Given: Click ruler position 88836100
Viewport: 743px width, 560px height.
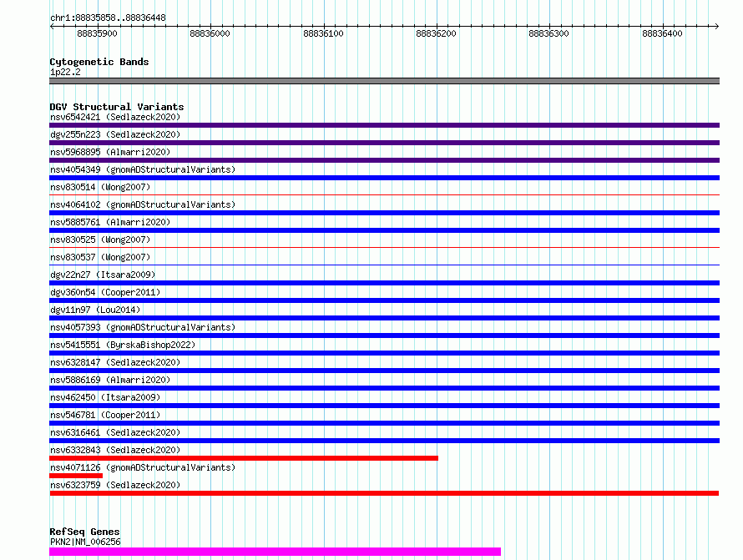Looking at the screenshot, I should click(x=323, y=33).
